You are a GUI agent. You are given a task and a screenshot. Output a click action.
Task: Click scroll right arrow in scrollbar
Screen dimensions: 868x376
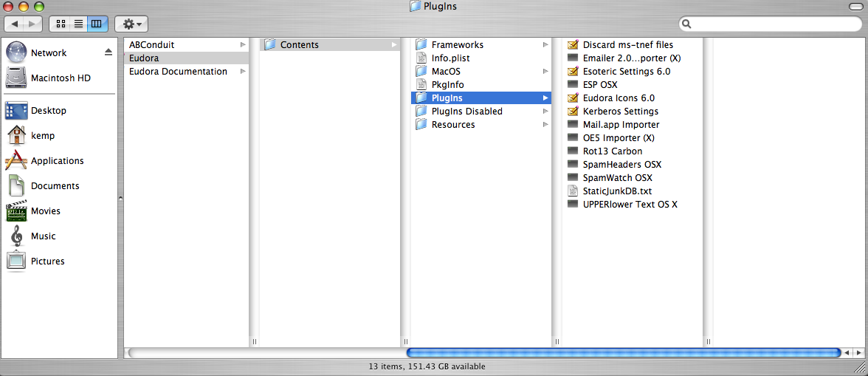coord(858,353)
